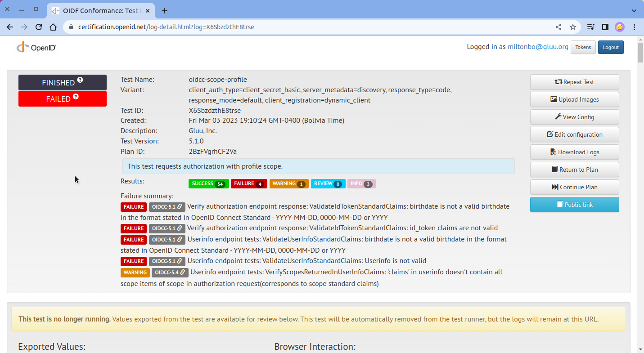Go to the browser home icon

click(x=53, y=27)
